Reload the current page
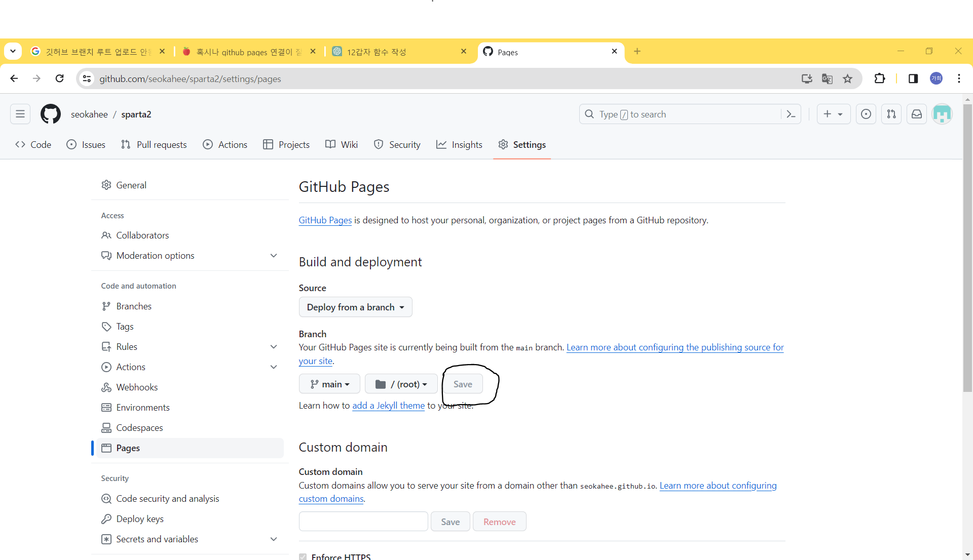This screenshot has width=973, height=560. point(60,78)
